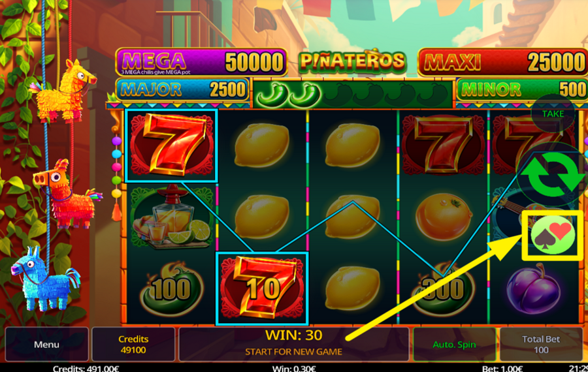Enable Auto. Spin
The image size is (588, 372).
[x=454, y=345]
